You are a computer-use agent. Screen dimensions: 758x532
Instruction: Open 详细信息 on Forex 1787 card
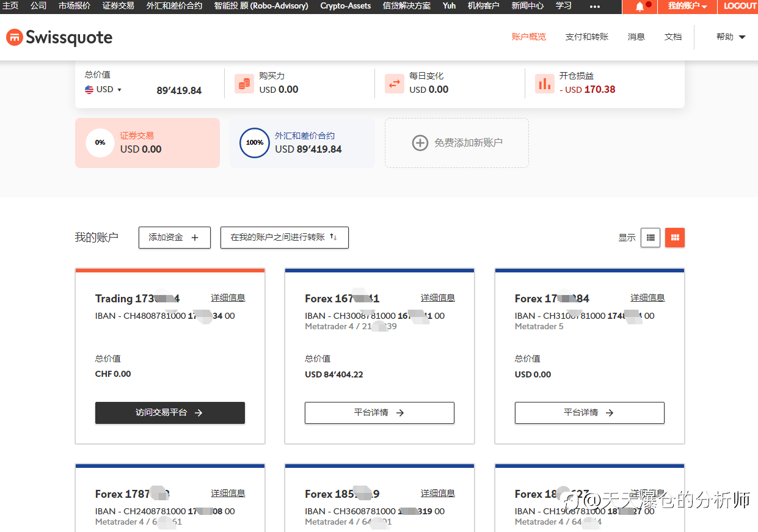pos(228,494)
